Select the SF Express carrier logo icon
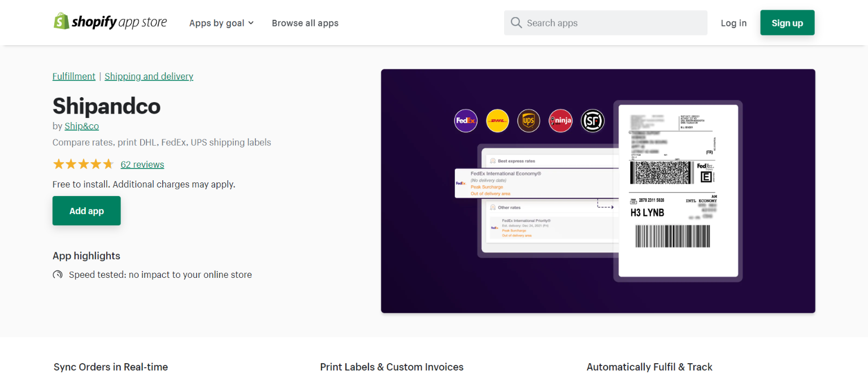This screenshot has height=375, width=868. [x=593, y=120]
